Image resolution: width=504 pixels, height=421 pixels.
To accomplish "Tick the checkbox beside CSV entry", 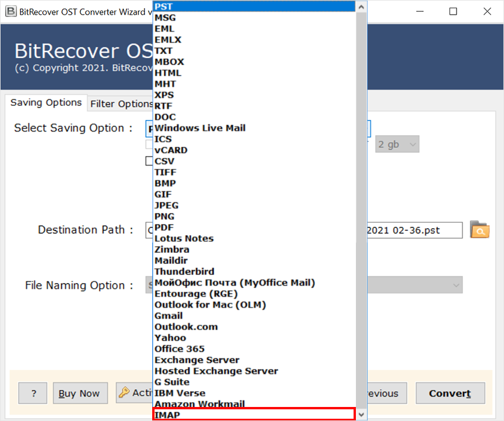I will coord(149,161).
